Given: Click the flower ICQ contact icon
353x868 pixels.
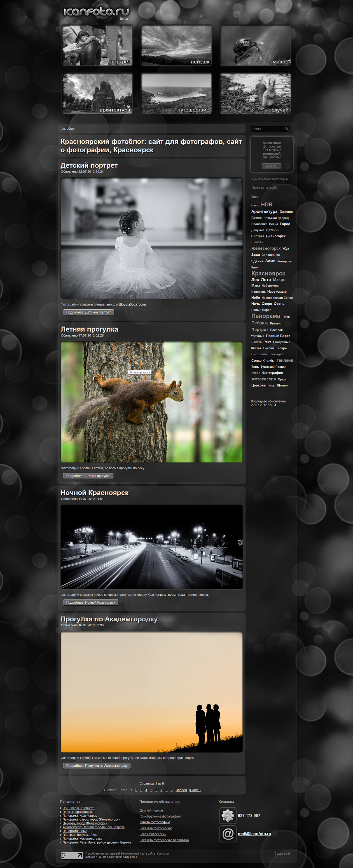Looking at the screenshot, I should click(x=228, y=815).
